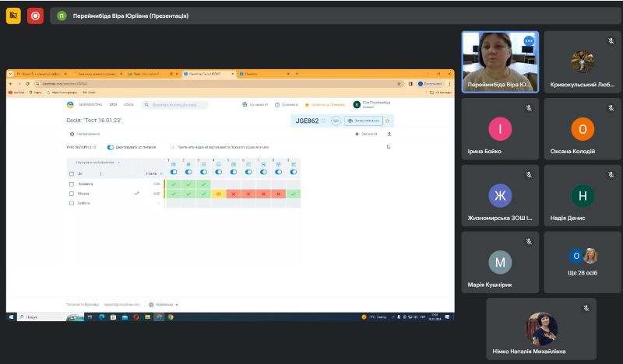Screen dimensions: 623x364
Task: Switch to the first browser tab
Action: [x=40, y=74]
